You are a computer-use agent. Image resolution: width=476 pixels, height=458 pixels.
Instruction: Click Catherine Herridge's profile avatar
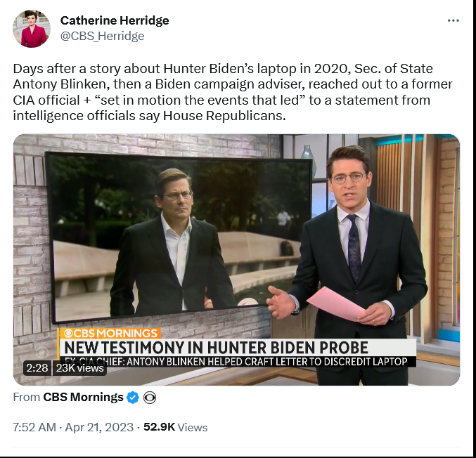pyautogui.click(x=32, y=29)
